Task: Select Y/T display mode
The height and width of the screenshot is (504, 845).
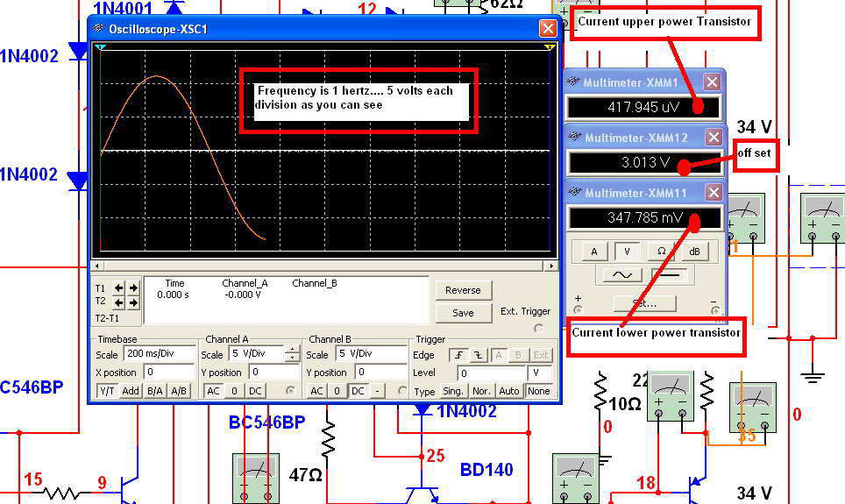Action: 107,391
